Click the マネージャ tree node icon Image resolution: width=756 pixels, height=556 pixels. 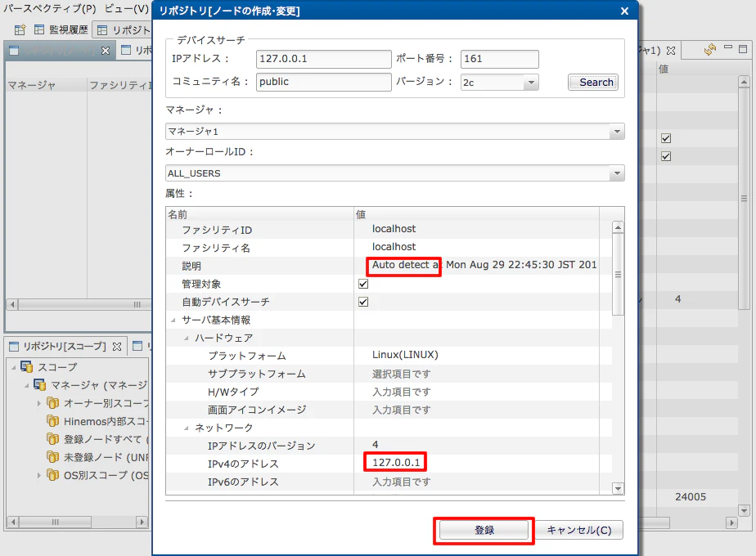[x=39, y=385]
